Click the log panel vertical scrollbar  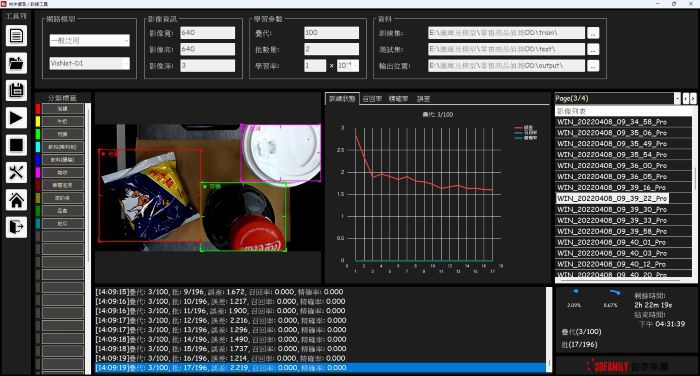(x=549, y=329)
